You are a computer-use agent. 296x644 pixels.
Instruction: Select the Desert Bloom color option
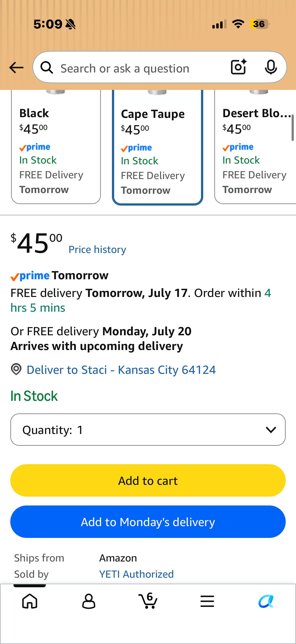[x=255, y=147]
